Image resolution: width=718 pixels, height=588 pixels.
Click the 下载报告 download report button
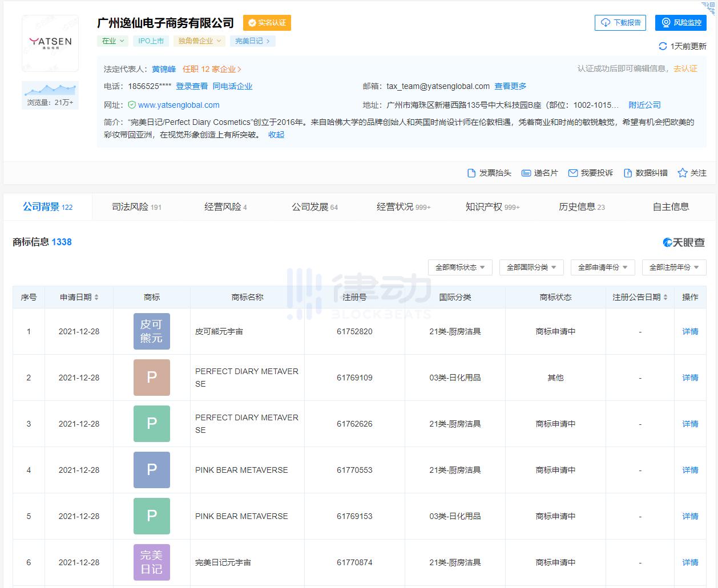point(620,23)
